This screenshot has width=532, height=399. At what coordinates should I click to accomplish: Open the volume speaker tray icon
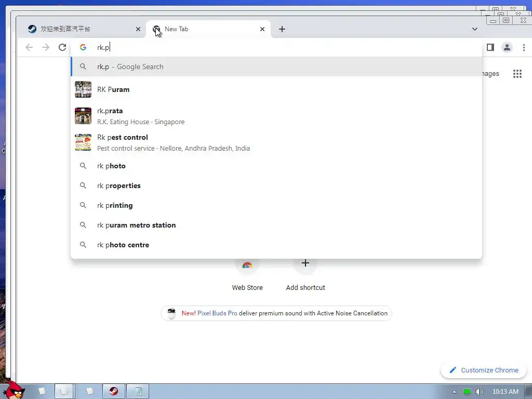click(479, 392)
